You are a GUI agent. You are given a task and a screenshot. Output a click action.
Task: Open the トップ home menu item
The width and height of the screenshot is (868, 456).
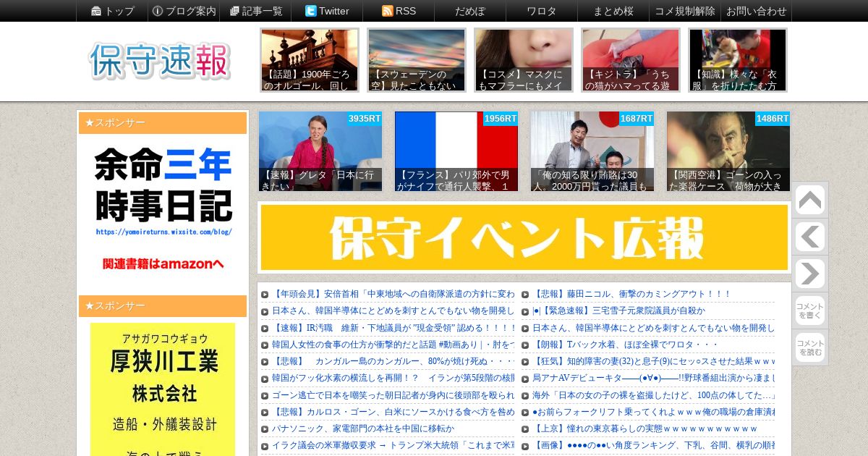pos(112,11)
